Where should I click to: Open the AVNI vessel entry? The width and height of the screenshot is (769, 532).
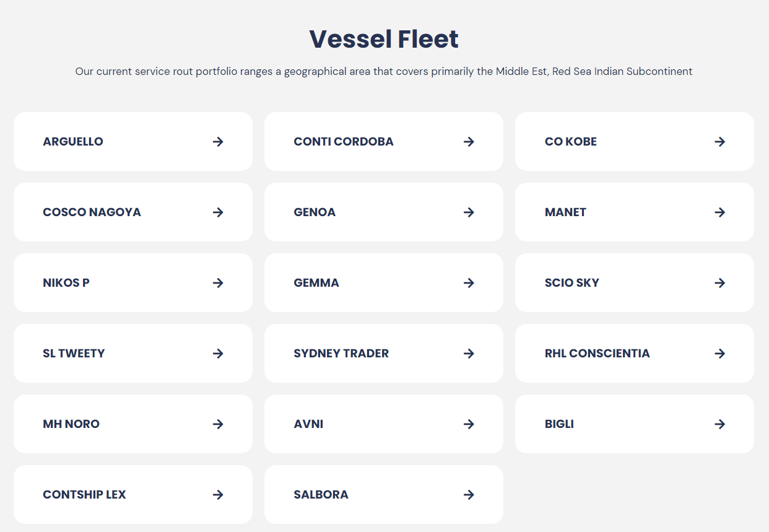[308, 424]
